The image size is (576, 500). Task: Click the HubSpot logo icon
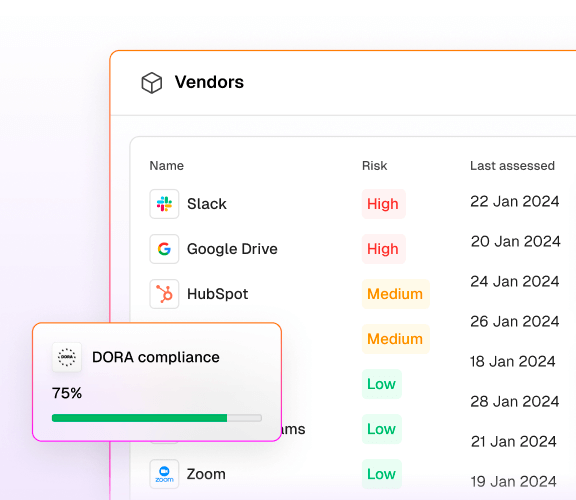(x=164, y=294)
